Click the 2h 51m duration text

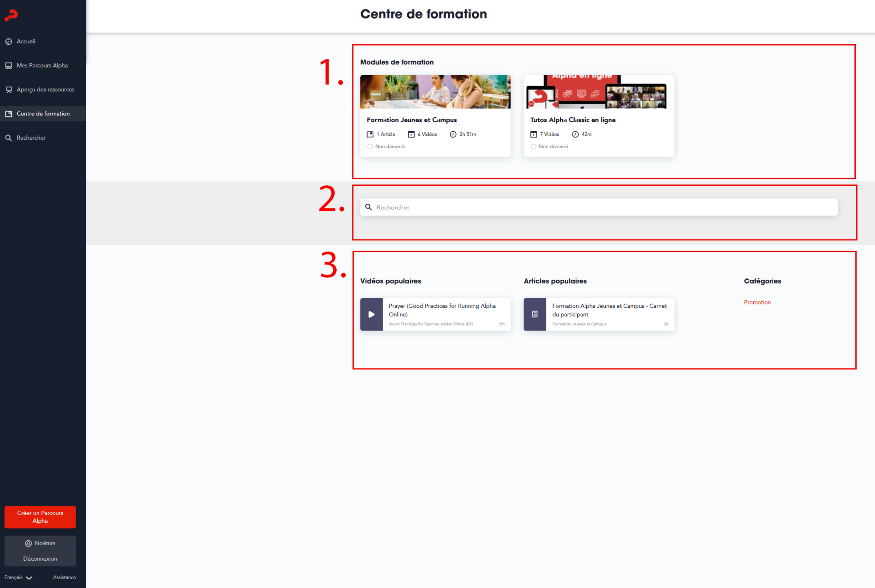tap(467, 135)
